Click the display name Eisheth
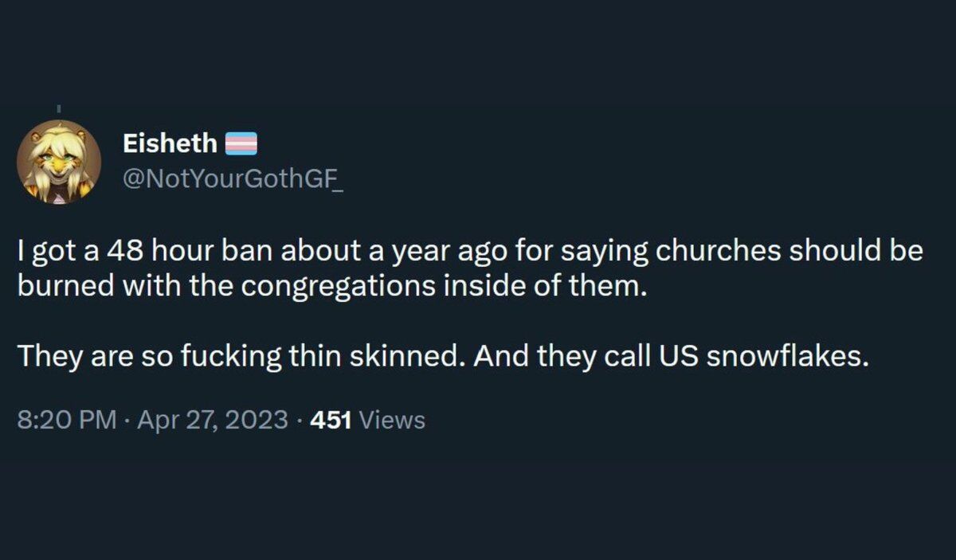The image size is (956, 560). click(170, 143)
